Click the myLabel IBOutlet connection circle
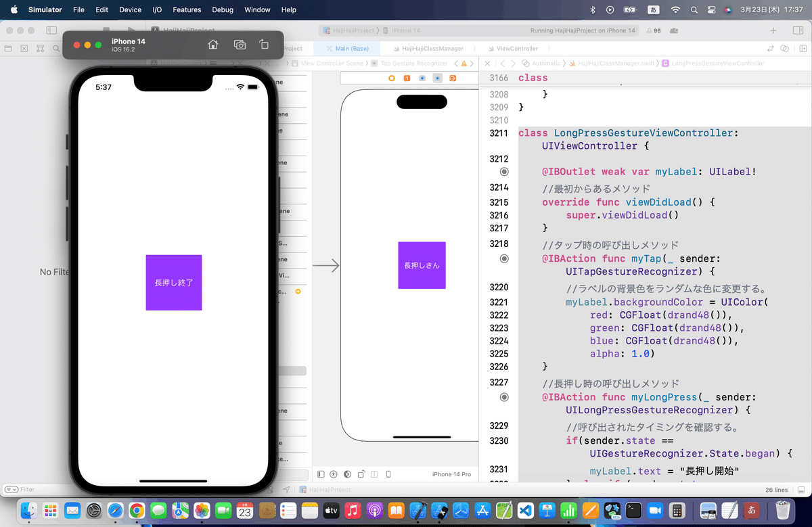This screenshot has width=812, height=527. [x=504, y=172]
